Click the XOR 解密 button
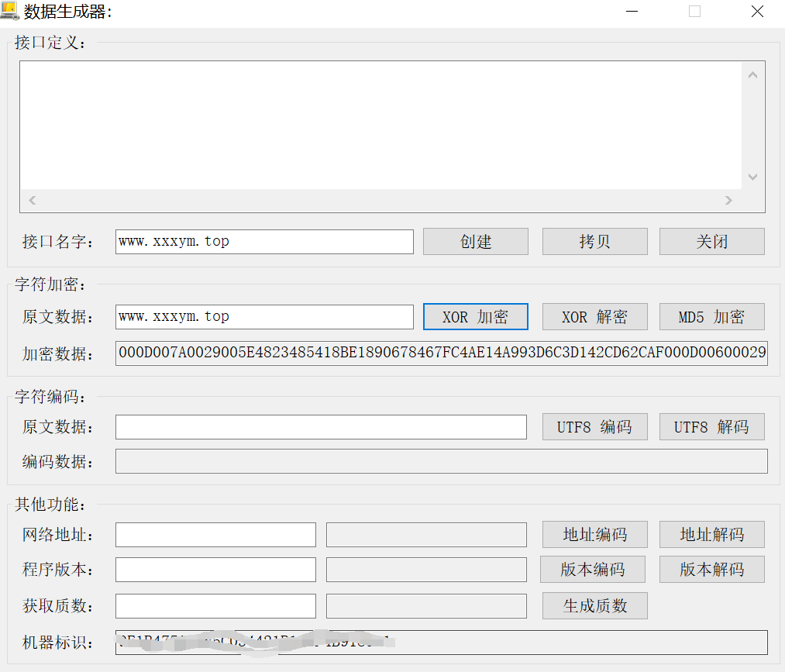Image resolution: width=785 pixels, height=672 pixels. click(x=595, y=316)
